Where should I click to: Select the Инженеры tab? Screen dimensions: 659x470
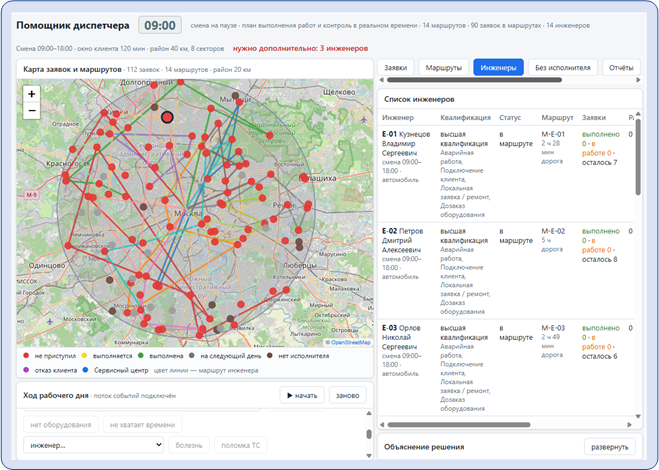point(498,68)
